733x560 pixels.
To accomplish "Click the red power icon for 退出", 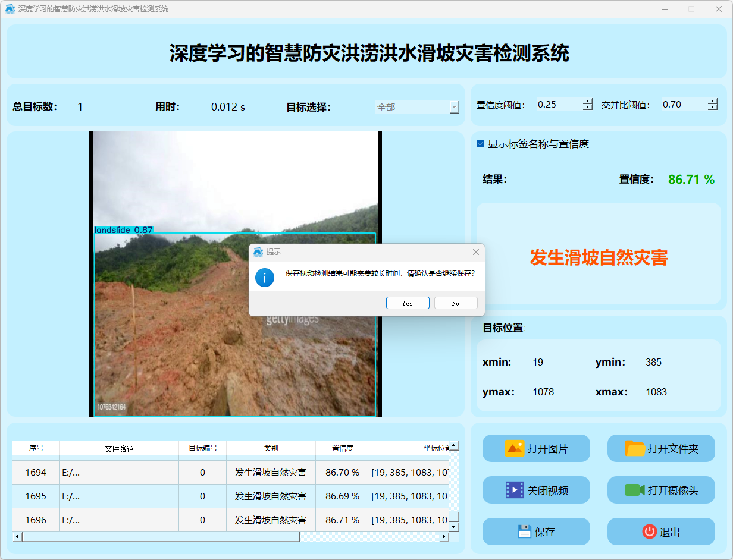I will tap(649, 531).
